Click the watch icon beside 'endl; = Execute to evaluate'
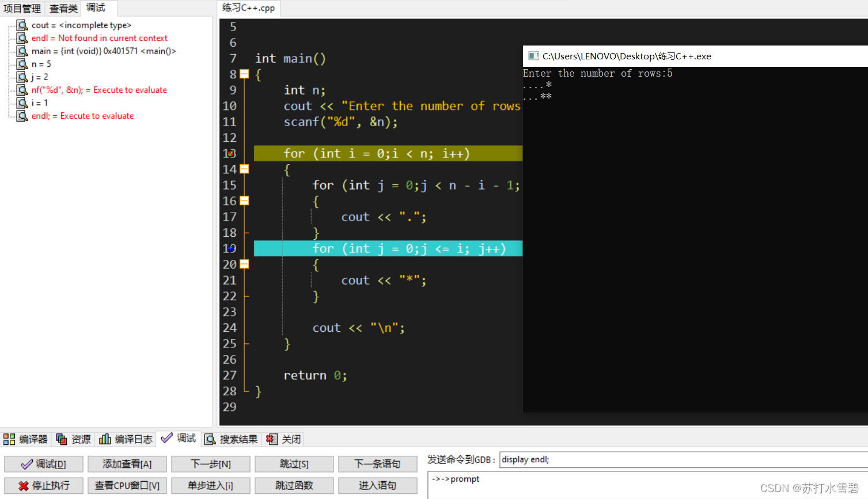Image resolution: width=868 pixels, height=499 pixels. click(x=22, y=116)
